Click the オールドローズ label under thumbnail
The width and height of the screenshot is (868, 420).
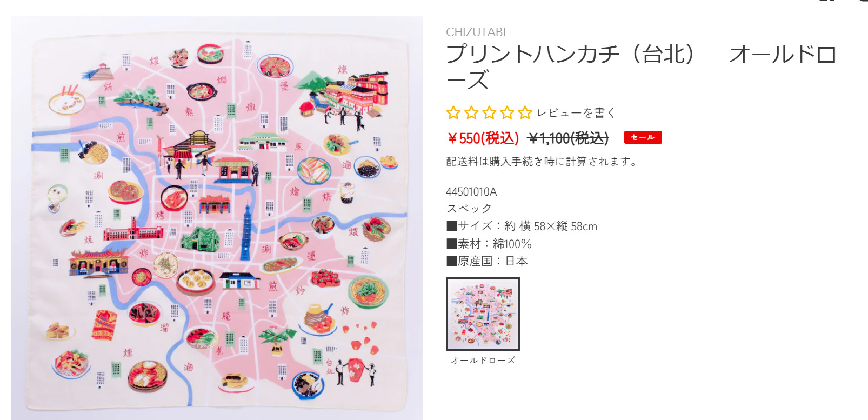pyautogui.click(x=483, y=360)
